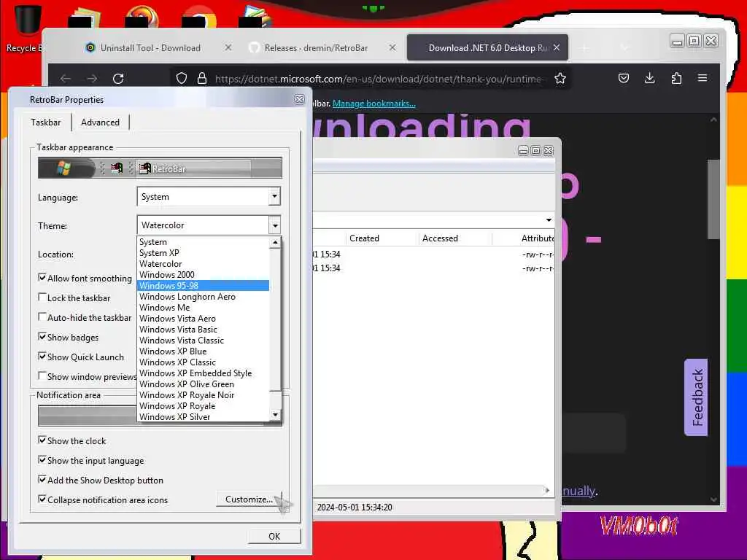The image size is (747, 560).
Task: Select System theme from list
Action: (x=203, y=242)
